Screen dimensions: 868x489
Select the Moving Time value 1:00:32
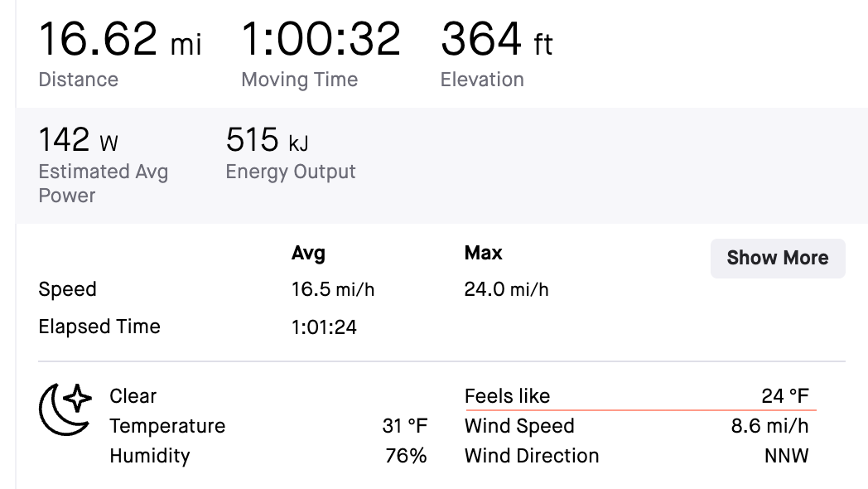coord(321,38)
